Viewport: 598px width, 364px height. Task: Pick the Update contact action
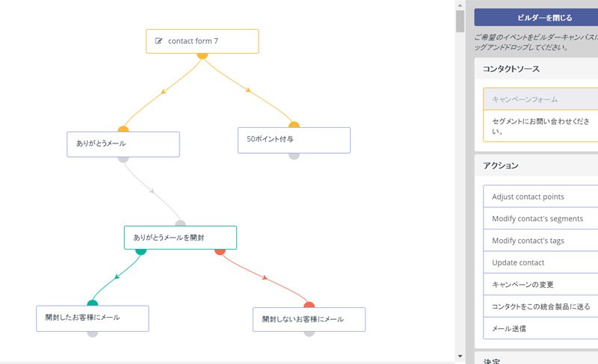coord(540,262)
